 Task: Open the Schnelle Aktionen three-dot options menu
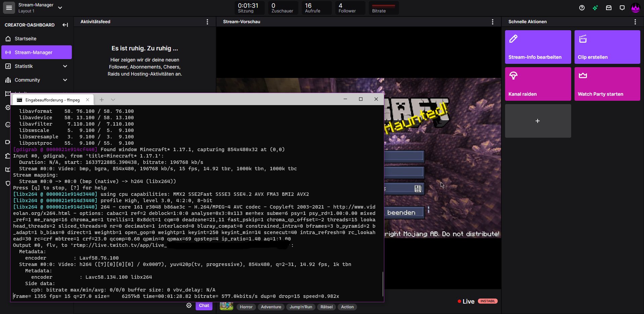pyautogui.click(x=635, y=22)
